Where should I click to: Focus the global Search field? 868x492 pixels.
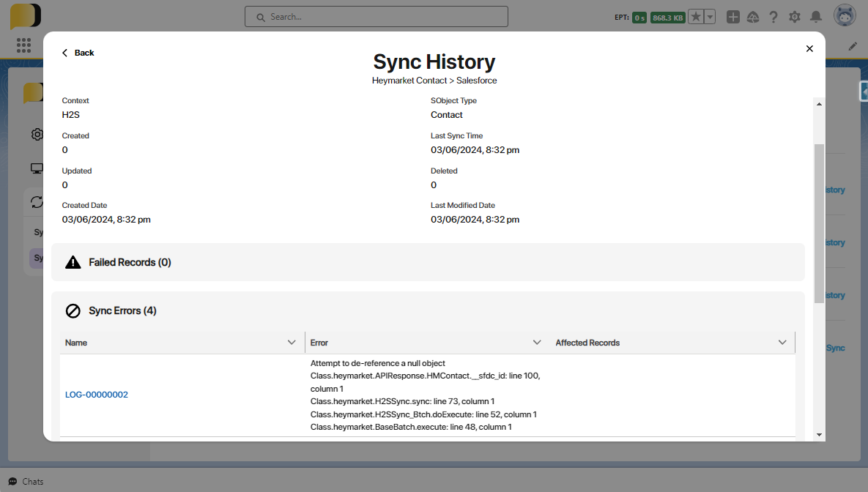coord(376,17)
